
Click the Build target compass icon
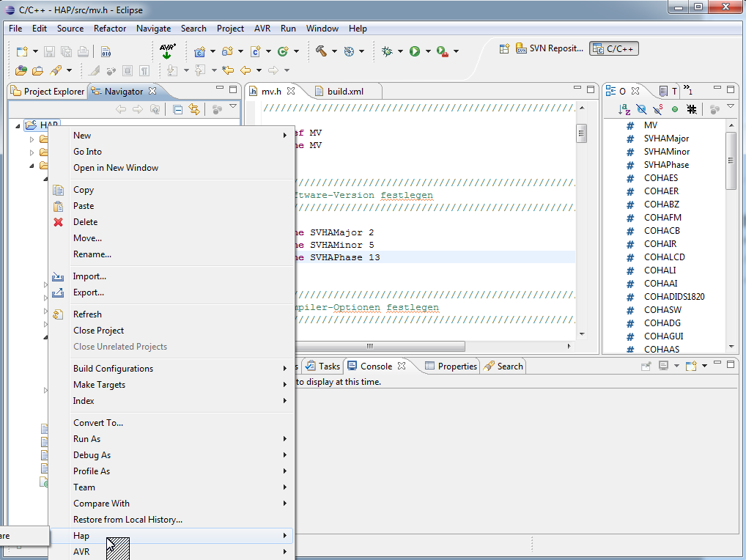(350, 51)
